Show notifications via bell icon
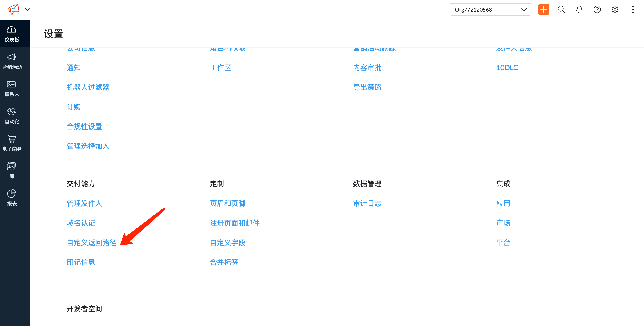Image resolution: width=644 pixels, height=326 pixels. tap(579, 10)
